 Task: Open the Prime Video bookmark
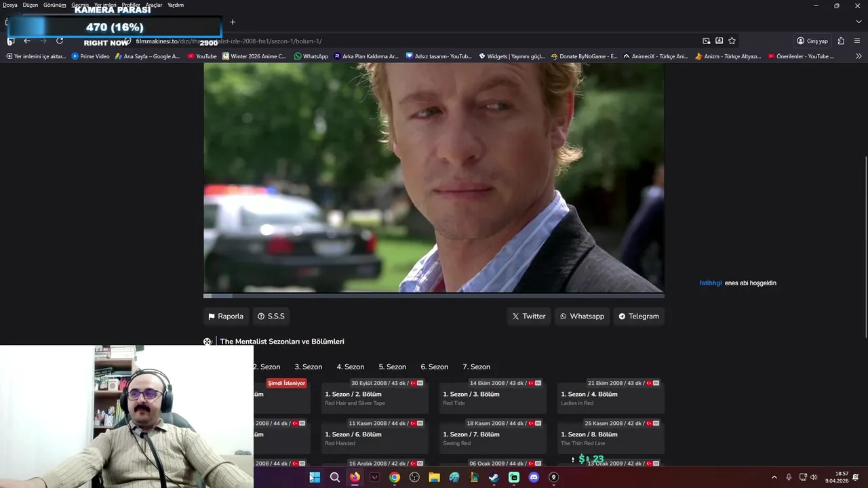point(91,56)
